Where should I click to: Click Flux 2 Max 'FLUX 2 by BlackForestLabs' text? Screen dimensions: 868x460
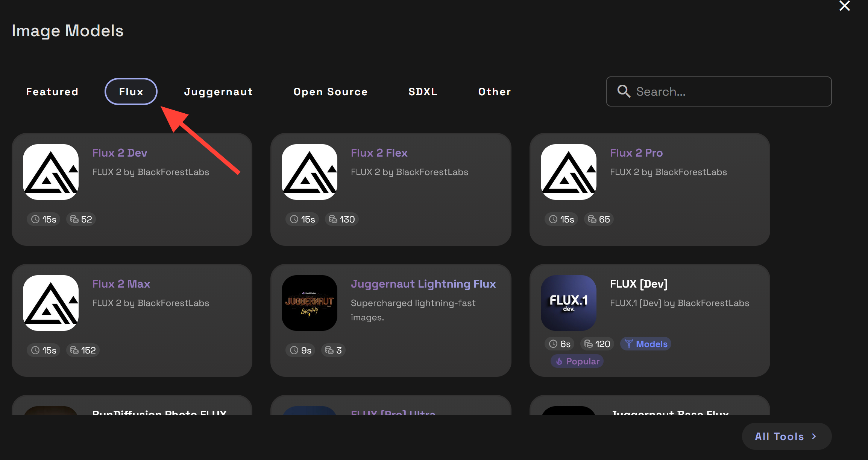[x=150, y=303]
